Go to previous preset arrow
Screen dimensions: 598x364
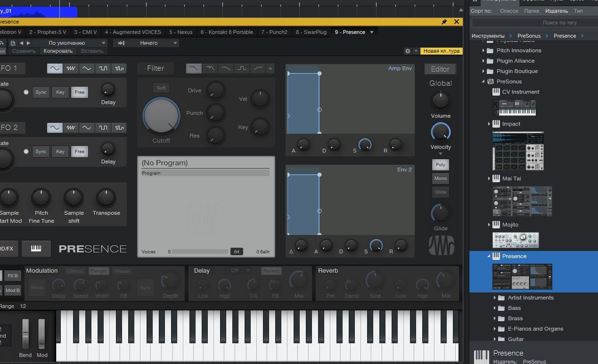(x=21, y=43)
